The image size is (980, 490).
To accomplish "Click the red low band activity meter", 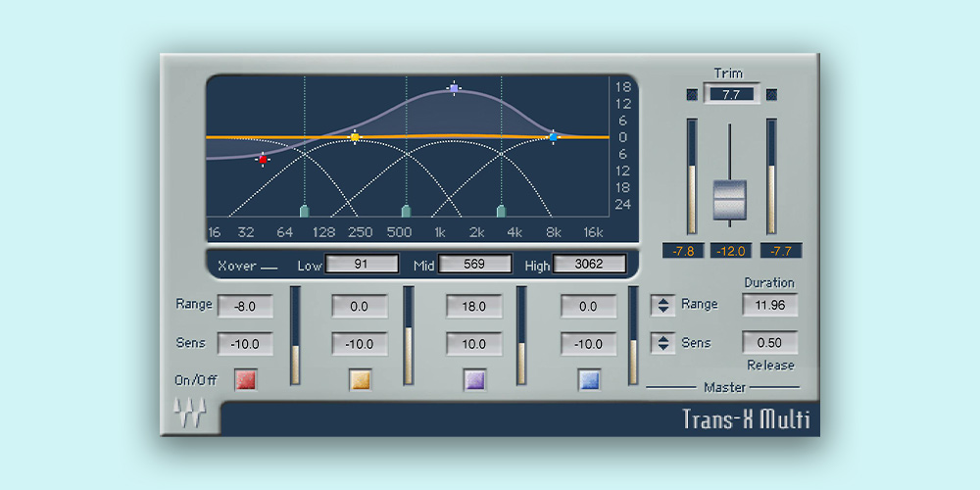I will point(295,335).
